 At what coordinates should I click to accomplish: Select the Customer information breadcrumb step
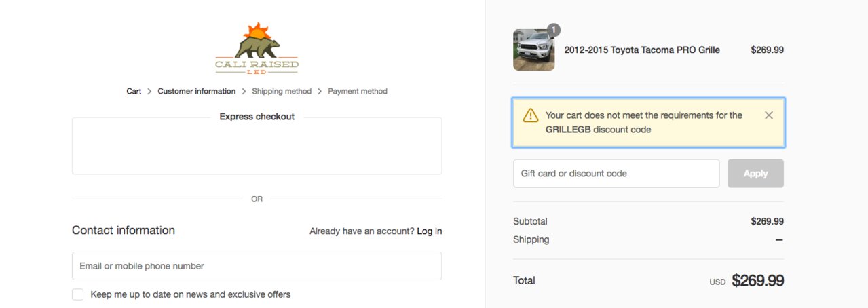pos(197,91)
